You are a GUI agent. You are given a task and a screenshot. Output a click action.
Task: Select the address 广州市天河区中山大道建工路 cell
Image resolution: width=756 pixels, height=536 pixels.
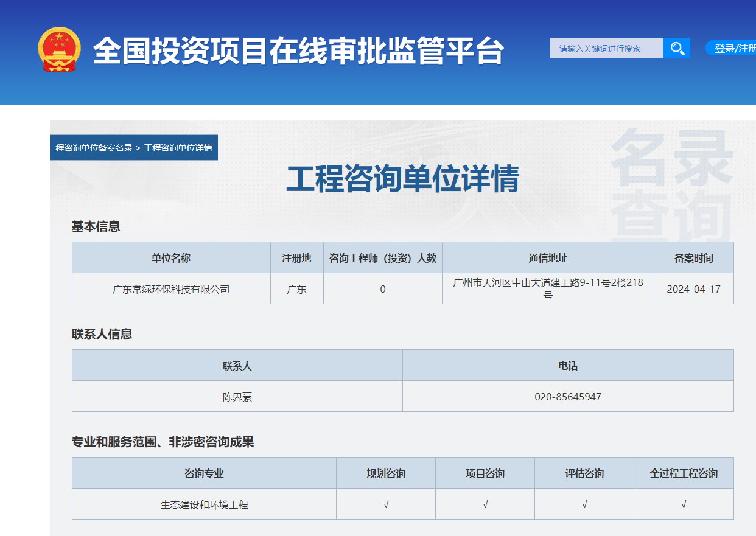548,288
